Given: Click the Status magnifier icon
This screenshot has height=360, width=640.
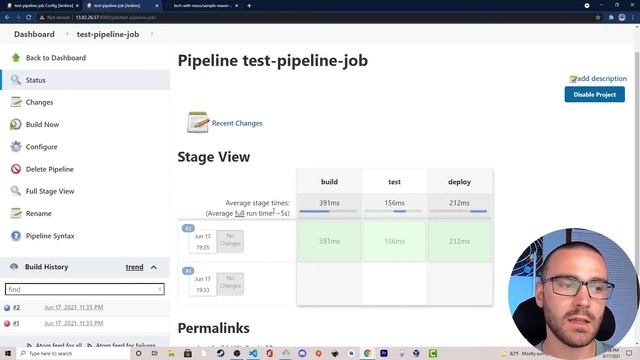Looking at the screenshot, I should point(16,80).
